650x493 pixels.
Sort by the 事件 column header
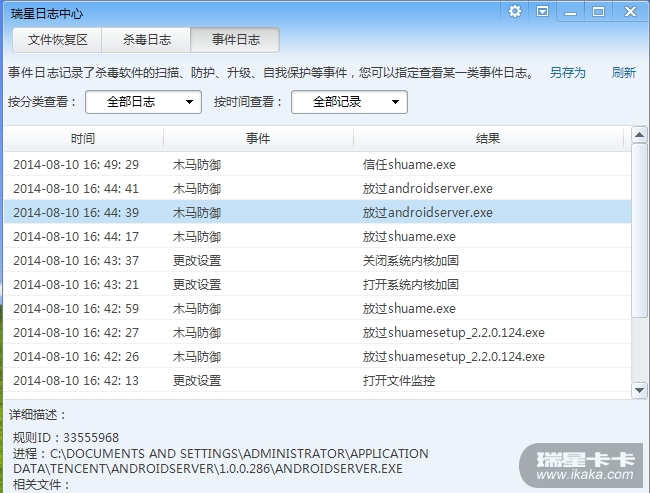(258, 138)
